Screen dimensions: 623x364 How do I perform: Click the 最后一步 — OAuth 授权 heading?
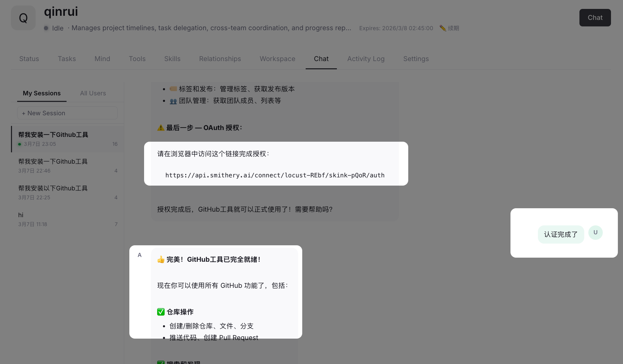200,128
